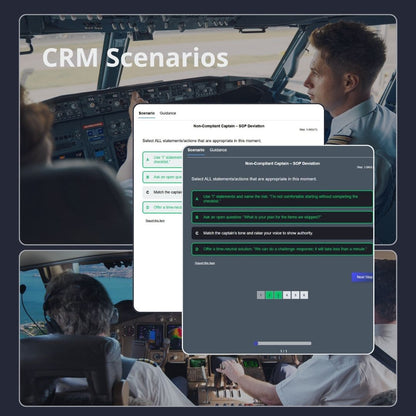Select the first green step square
Screen dimensions: 416x416
(x=270, y=295)
